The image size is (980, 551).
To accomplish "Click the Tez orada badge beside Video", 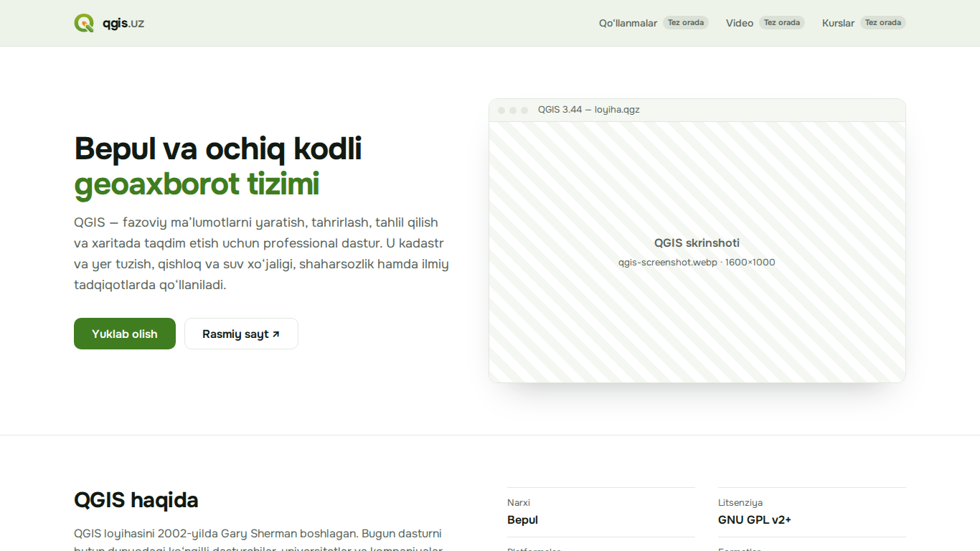I will click(x=782, y=23).
